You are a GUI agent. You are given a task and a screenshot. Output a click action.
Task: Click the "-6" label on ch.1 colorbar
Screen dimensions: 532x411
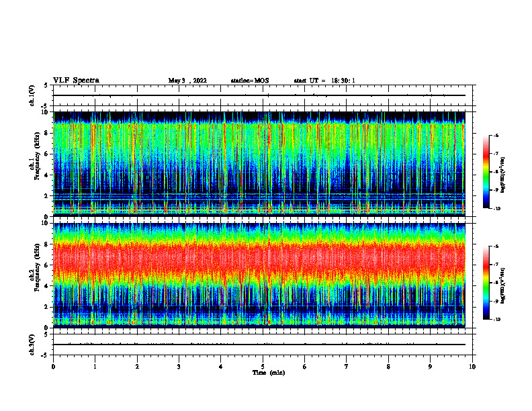pyautogui.click(x=495, y=135)
